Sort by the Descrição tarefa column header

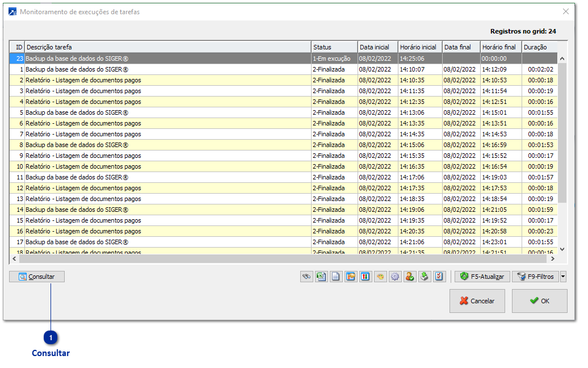point(167,47)
